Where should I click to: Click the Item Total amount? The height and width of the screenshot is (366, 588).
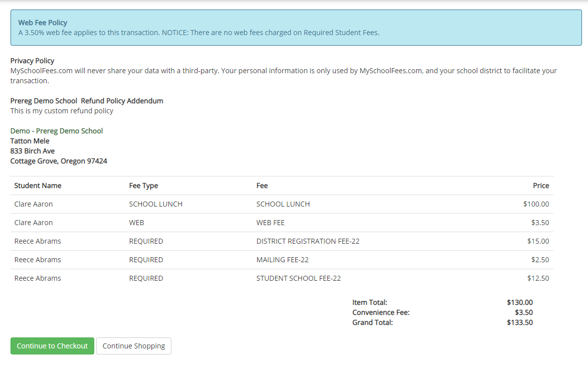click(520, 302)
